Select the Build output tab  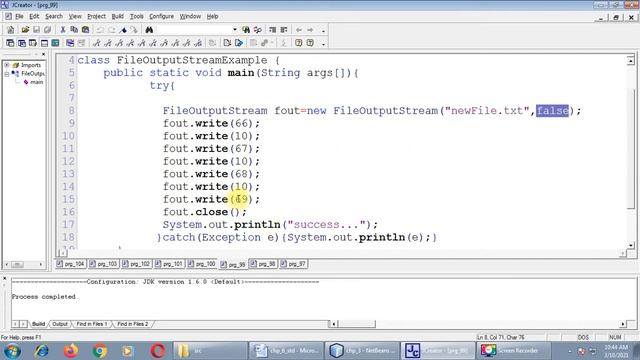pyautogui.click(x=38, y=324)
